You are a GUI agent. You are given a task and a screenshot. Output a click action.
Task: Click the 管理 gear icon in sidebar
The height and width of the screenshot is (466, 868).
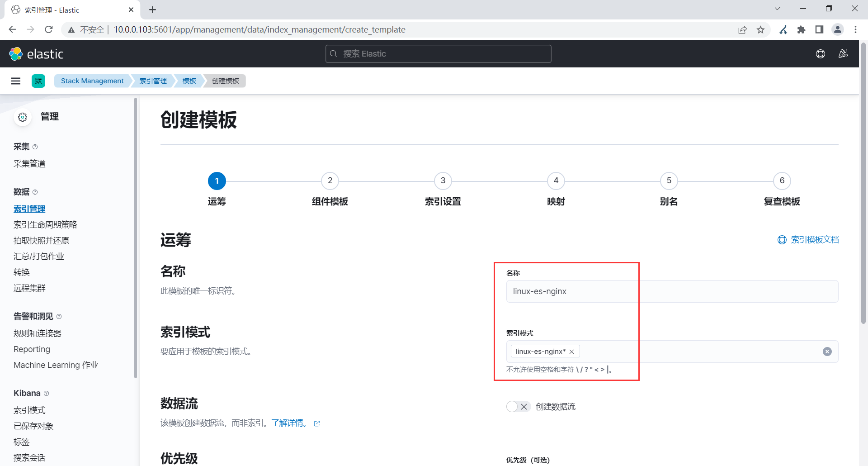23,117
